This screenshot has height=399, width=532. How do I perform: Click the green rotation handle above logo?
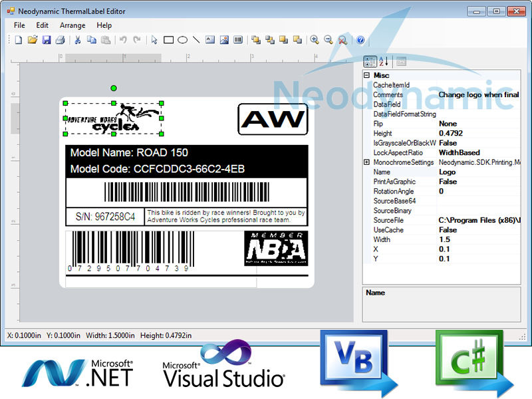point(114,88)
